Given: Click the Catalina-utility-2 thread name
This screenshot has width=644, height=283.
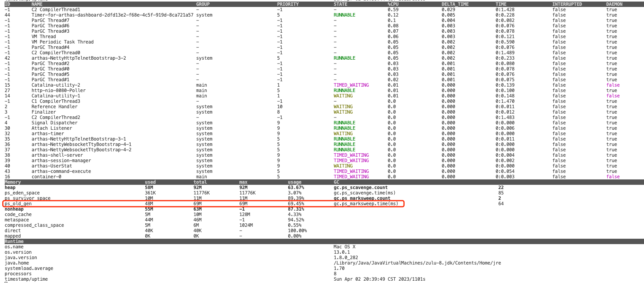Looking at the screenshot, I should click(56, 85).
